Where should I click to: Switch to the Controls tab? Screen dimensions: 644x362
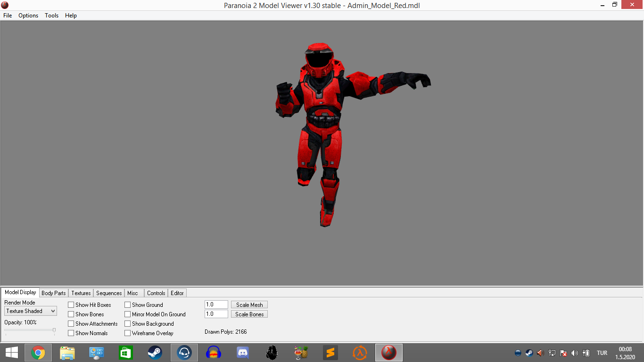[156, 293]
